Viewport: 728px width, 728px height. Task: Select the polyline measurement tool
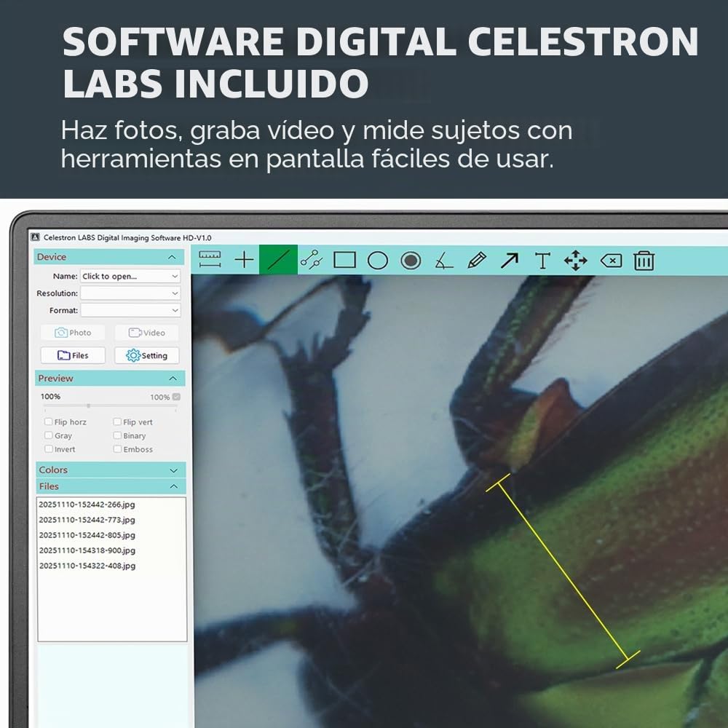(311, 260)
